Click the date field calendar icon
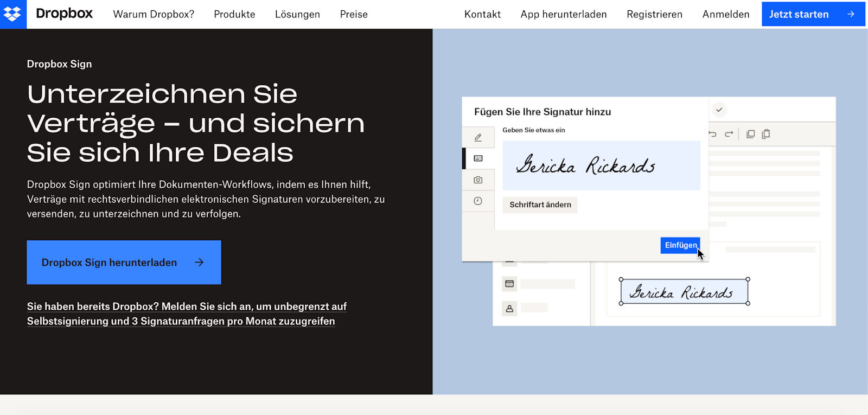 509,284
